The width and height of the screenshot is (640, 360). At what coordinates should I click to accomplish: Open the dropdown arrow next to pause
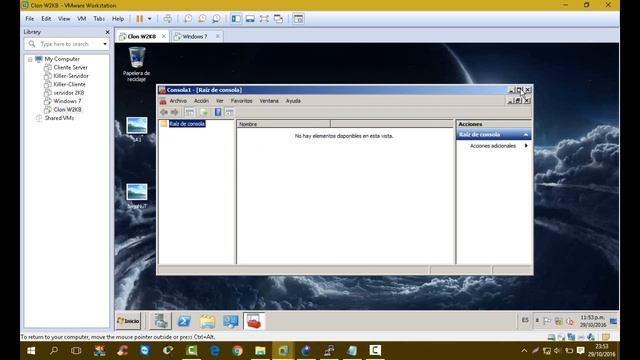(x=149, y=19)
